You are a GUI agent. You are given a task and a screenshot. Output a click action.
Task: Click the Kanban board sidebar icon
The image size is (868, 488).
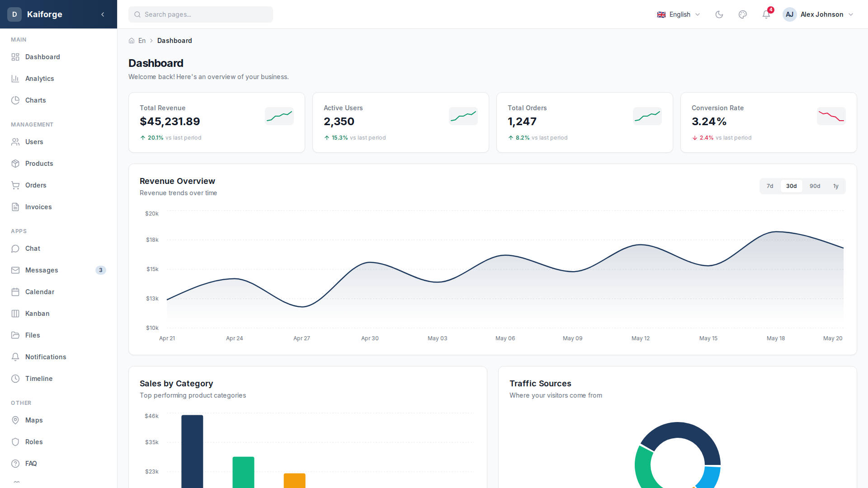tap(15, 314)
